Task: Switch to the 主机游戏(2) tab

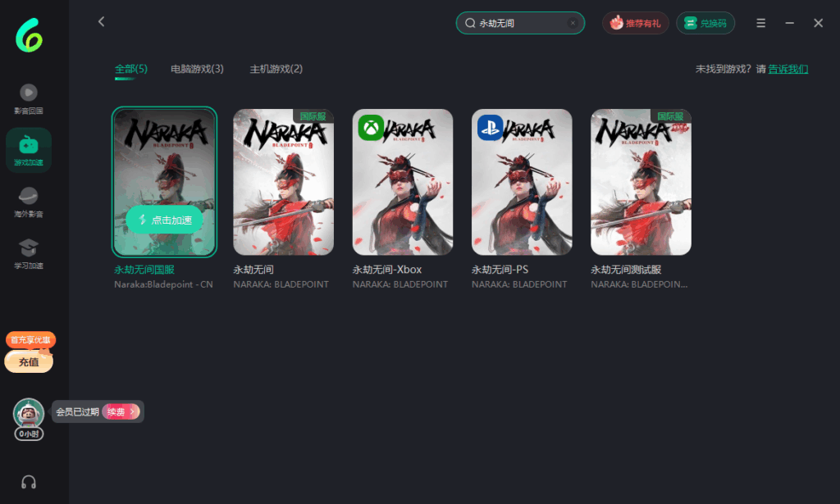Action: tap(276, 69)
